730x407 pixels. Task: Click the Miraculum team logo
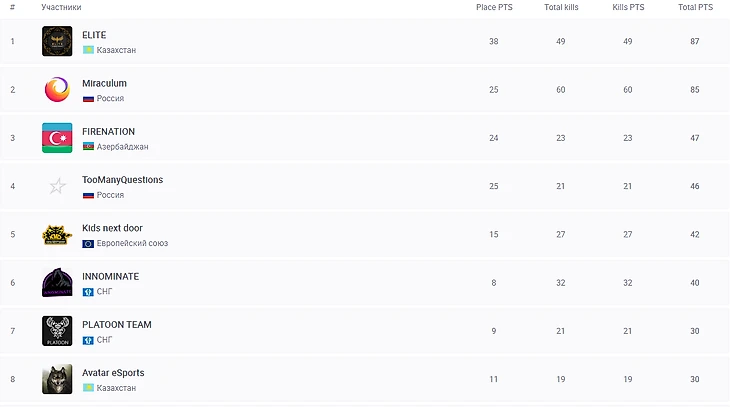pyautogui.click(x=57, y=90)
